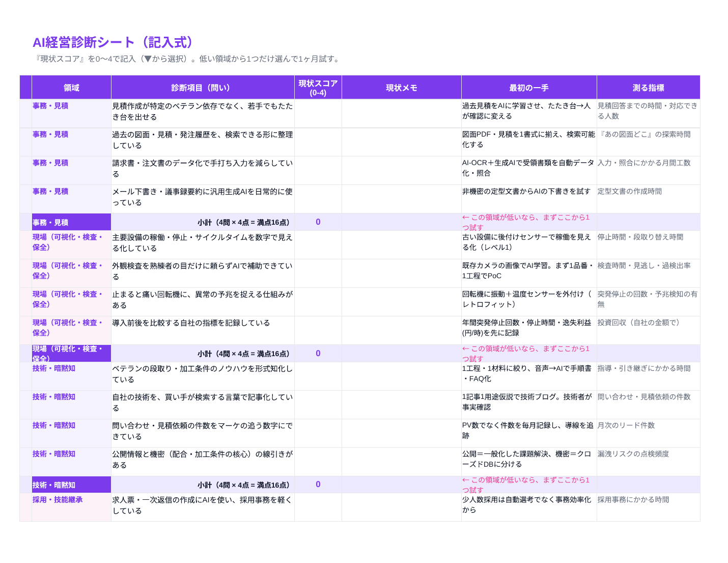Image resolution: width=728 pixels, height=563 pixels.
Task: Select cell '1工程・1材料に絞り、音声→AIで手順書・FAQ化'
Action: point(529,376)
